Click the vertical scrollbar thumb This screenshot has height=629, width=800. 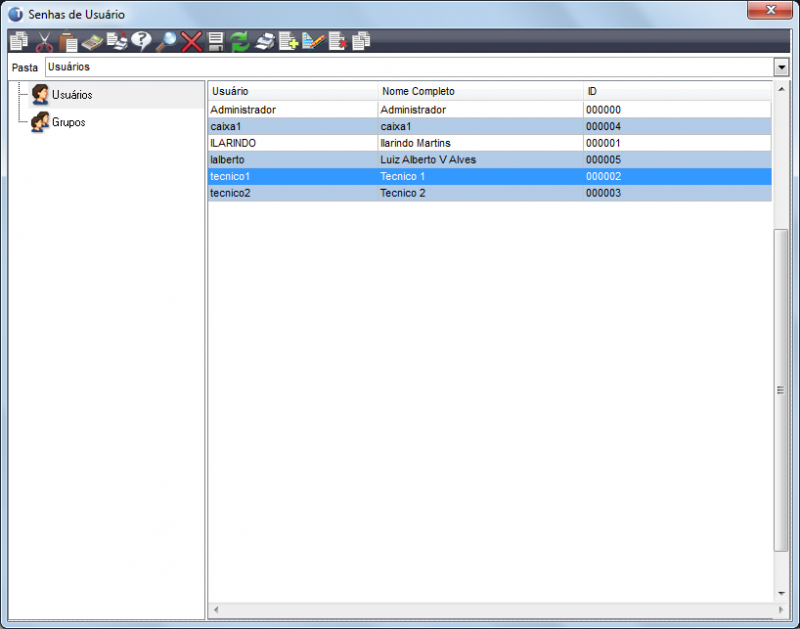tap(781, 390)
